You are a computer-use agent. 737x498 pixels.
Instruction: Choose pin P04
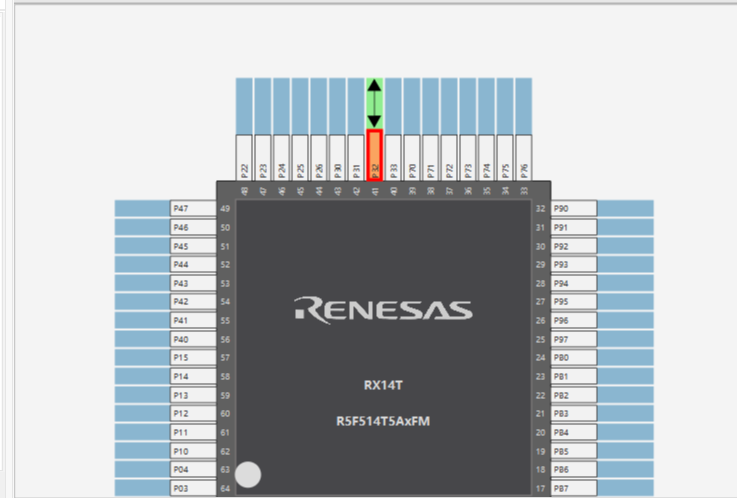point(193,469)
